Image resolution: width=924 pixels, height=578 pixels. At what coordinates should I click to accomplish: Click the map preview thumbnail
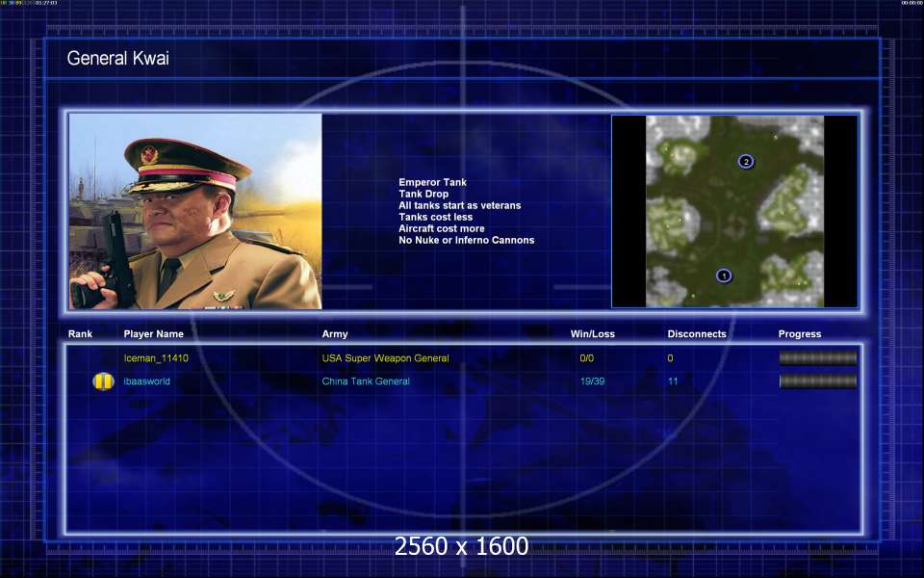tap(734, 211)
